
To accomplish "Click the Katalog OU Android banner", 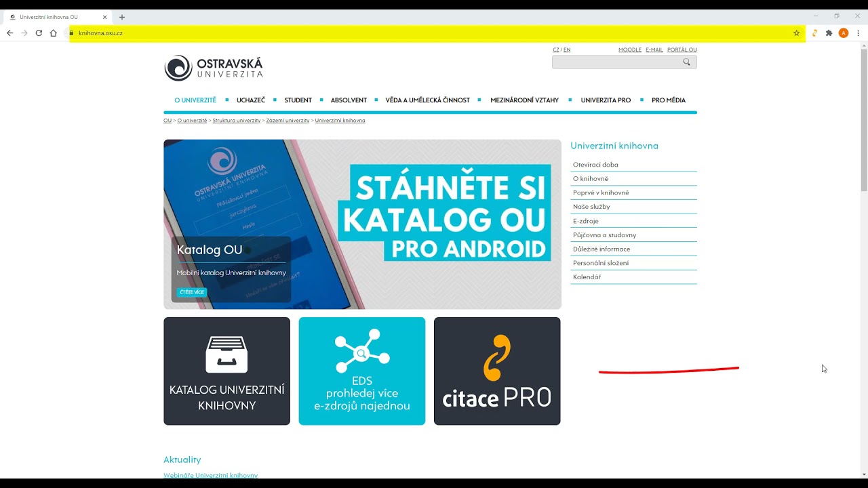I will 362,224.
